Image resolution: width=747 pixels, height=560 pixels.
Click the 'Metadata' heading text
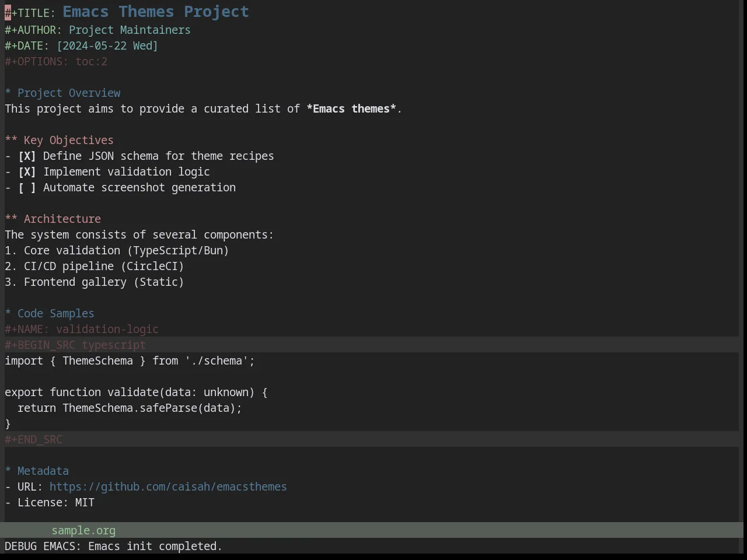click(43, 471)
